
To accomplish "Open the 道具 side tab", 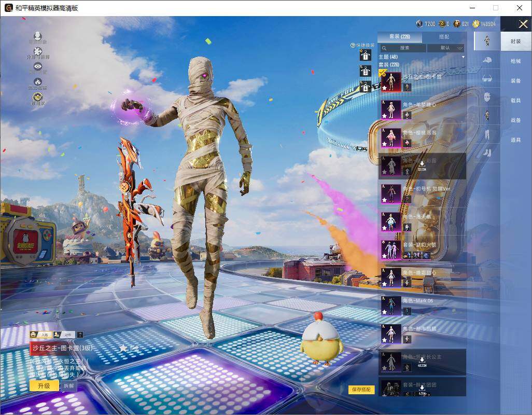I will [516, 140].
